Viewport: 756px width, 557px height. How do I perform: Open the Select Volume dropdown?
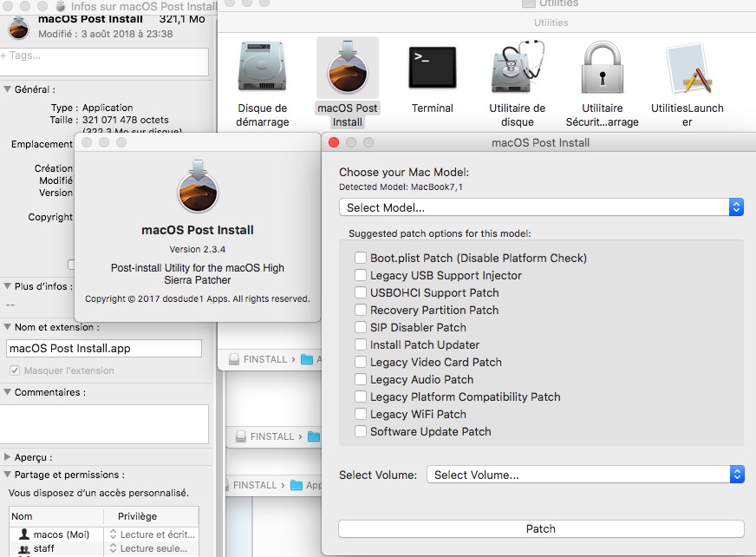pos(585,475)
